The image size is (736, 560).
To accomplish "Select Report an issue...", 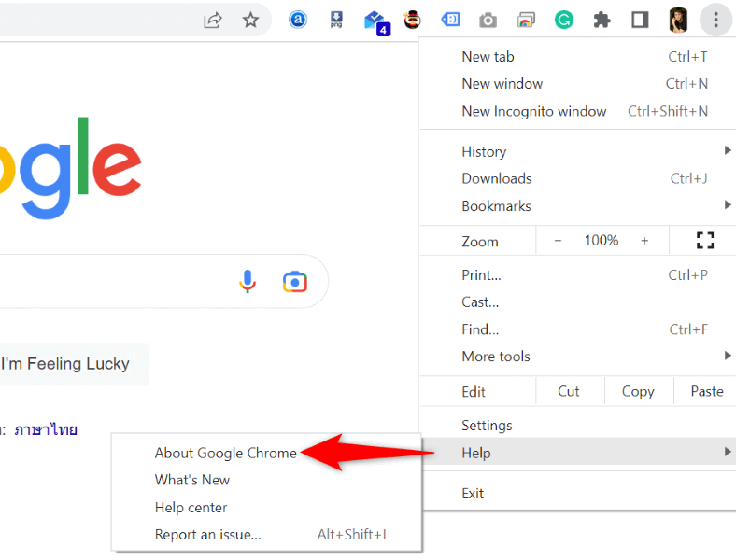I will pos(266,535).
